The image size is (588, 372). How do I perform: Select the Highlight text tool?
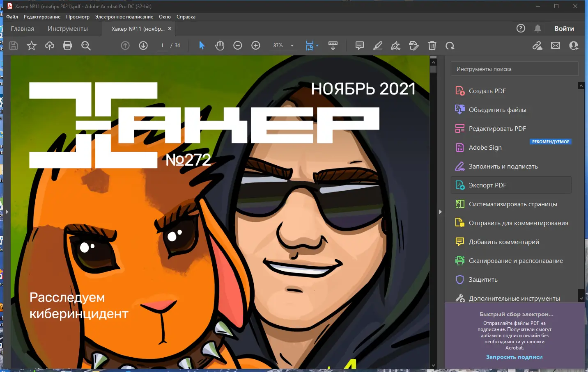378,46
